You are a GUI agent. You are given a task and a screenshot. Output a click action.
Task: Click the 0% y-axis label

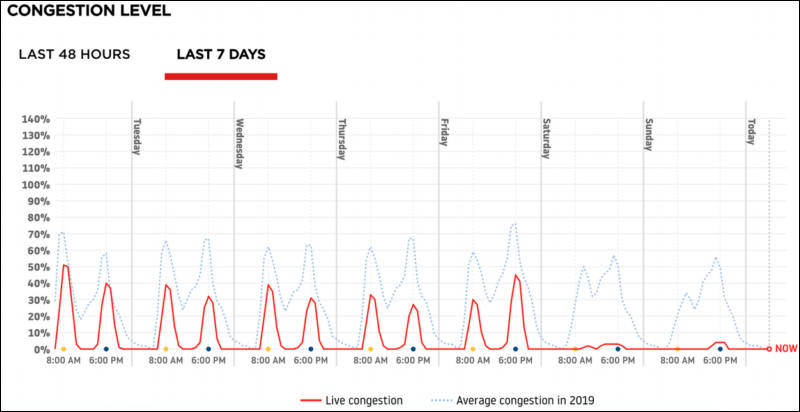coord(41,349)
